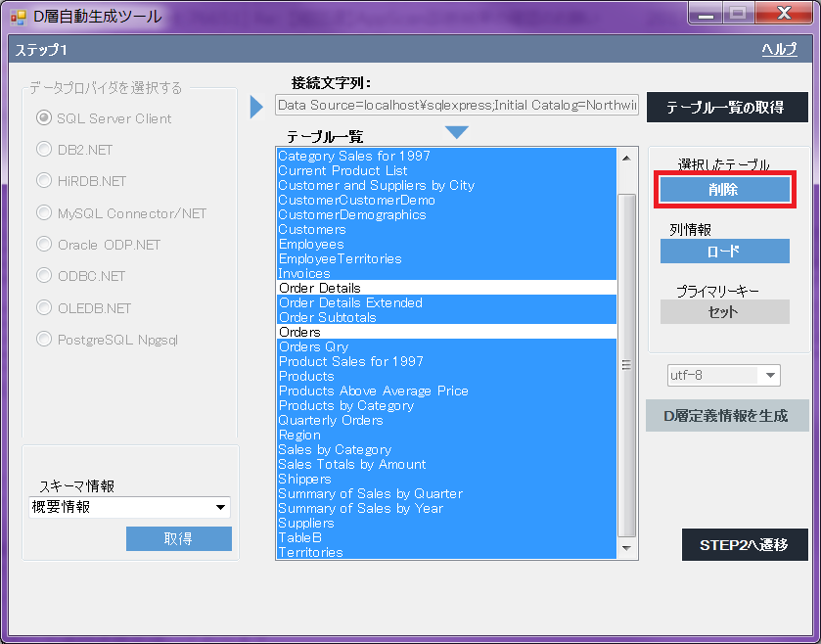The width and height of the screenshot is (821, 644).
Task: Select the Orders table entry
Action: point(299,332)
